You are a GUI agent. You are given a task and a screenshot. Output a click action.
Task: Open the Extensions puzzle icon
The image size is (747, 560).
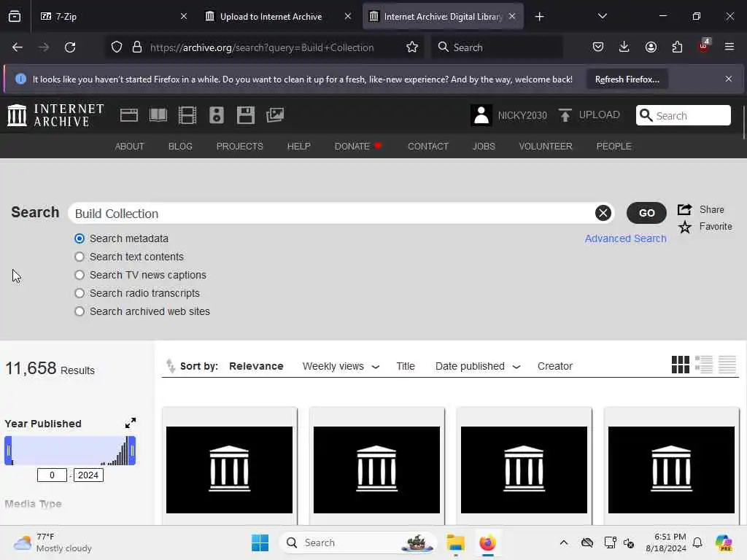pos(677,47)
